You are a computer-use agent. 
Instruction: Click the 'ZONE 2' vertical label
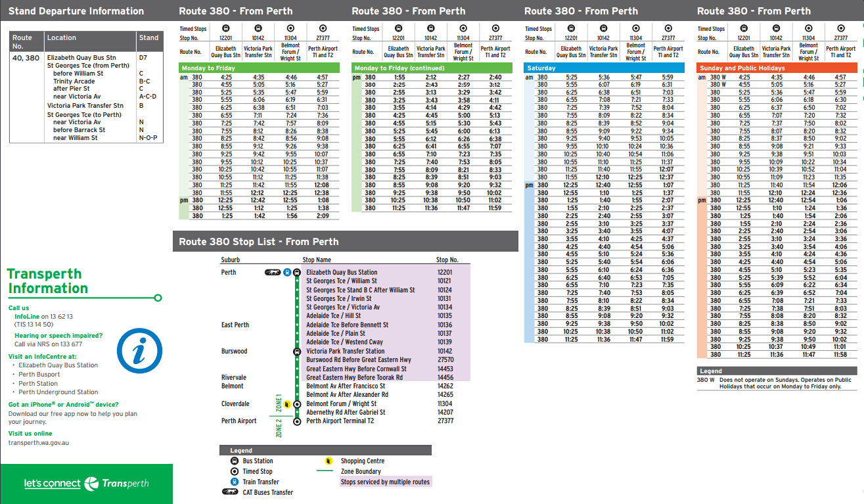[x=279, y=428]
